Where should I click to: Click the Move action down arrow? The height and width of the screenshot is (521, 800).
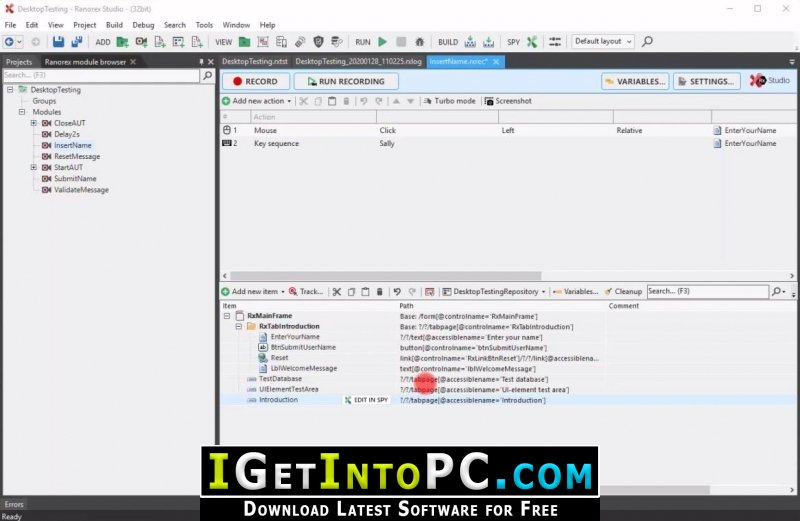click(x=411, y=101)
